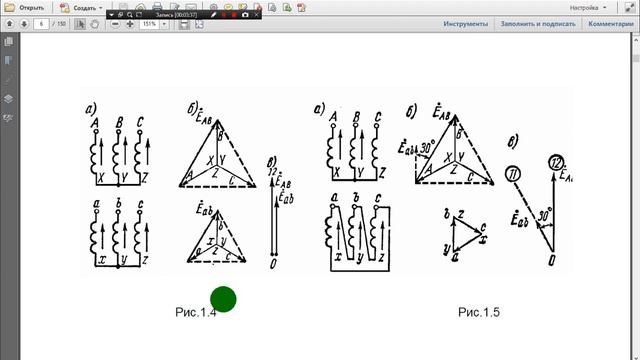Screen dimensions: 640x360
Task: Open the Signatures sidebar panel
Action: pyautogui.click(x=9, y=118)
